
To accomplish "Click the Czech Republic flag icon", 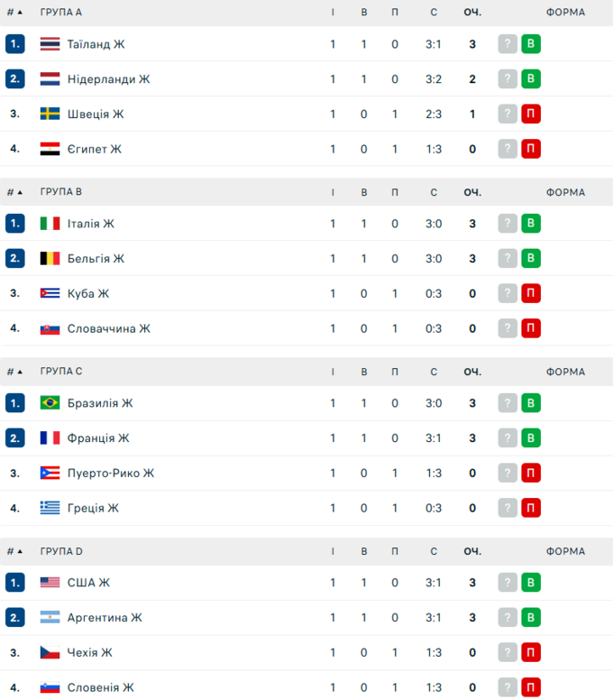I will coord(50,652).
